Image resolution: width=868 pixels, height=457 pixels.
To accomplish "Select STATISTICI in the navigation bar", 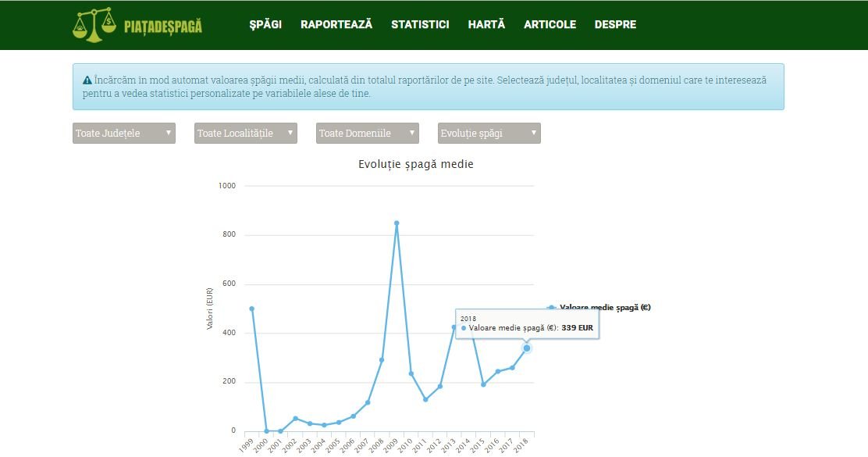I will point(420,24).
